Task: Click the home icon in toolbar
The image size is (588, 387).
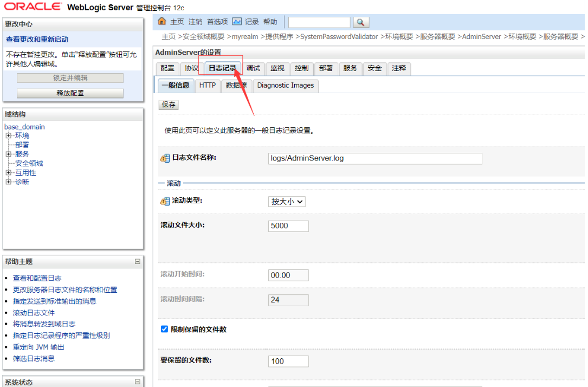Action: (161, 22)
